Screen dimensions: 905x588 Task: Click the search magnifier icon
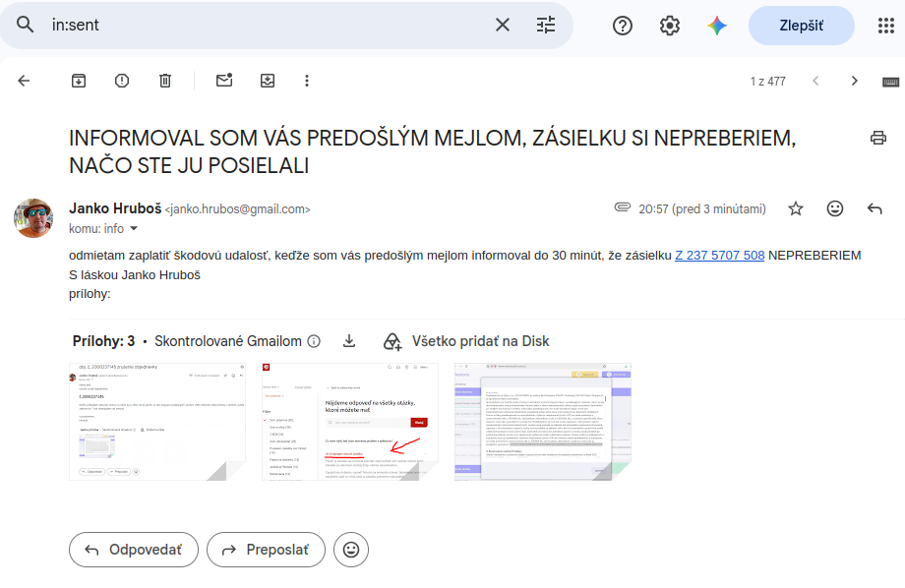(x=25, y=25)
